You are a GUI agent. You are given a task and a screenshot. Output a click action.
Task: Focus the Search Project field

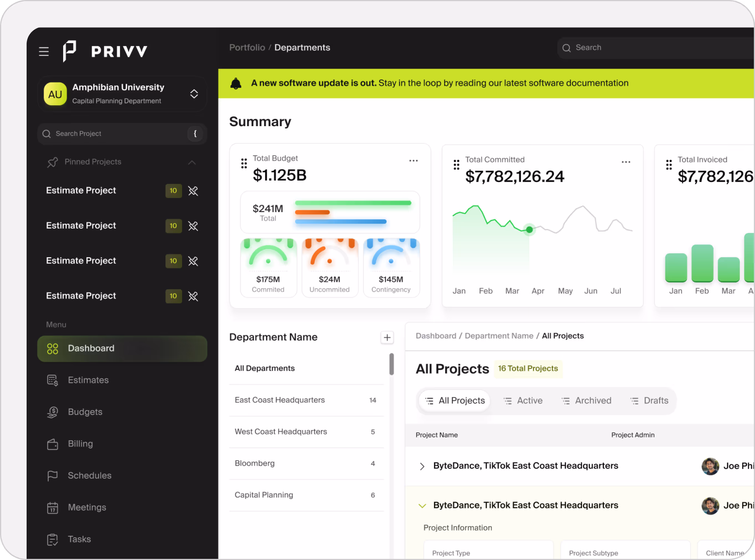pyautogui.click(x=122, y=134)
